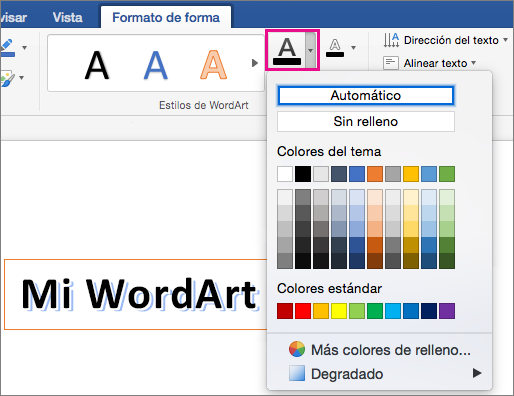Image resolution: width=514 pixels, height=396 pixels.
Task: Apply the blue WordArt style
Action: pyautogui.click(x=156, y=65)
